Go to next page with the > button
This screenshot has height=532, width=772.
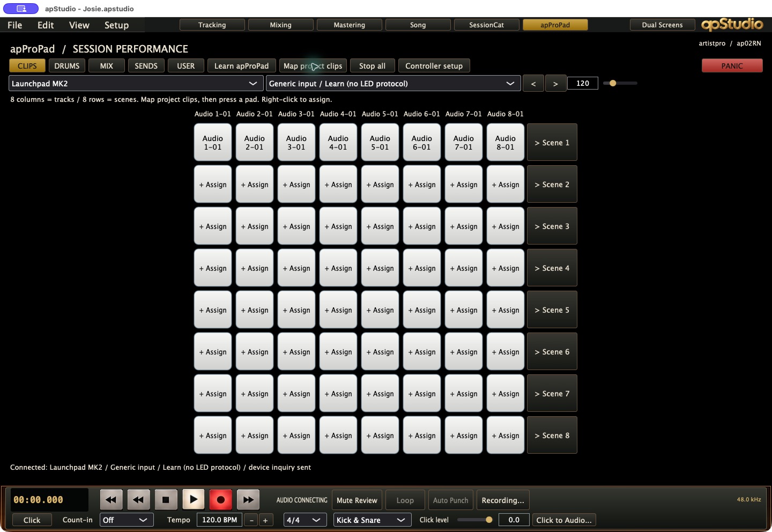556,84
